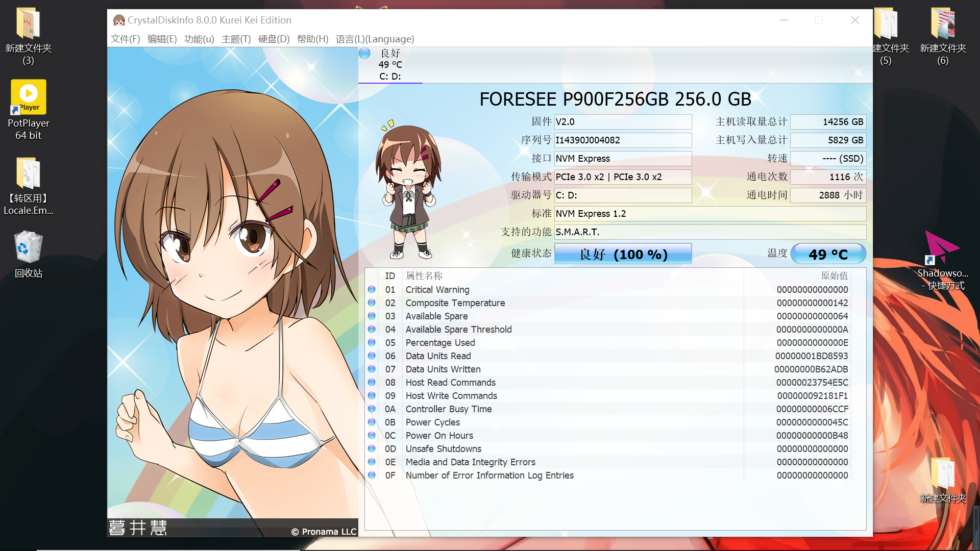The width and height of the screenshot is (980, 551).
Task: Click the 49 °C temperature button
Action: click(828, 254)
